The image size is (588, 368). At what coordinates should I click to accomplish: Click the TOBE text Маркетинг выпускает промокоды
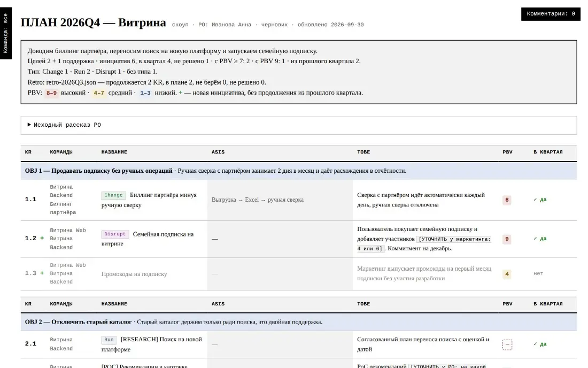tap(424, 273)
